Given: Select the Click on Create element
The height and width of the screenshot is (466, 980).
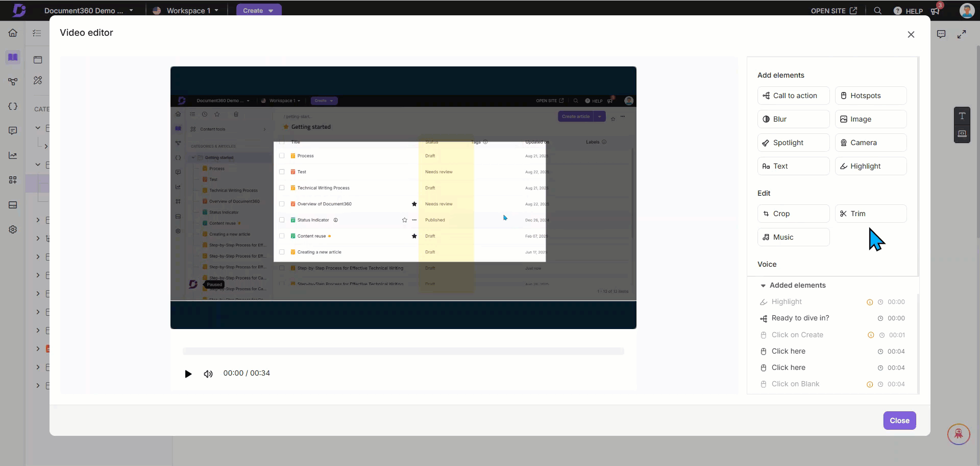Looking at the screenshot, I should tap(832, 335).
